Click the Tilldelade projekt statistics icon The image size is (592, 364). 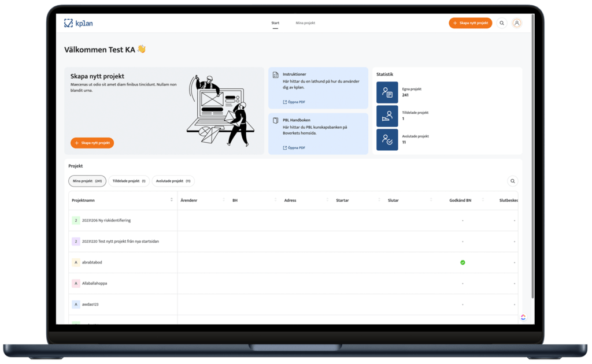[387, 116]
